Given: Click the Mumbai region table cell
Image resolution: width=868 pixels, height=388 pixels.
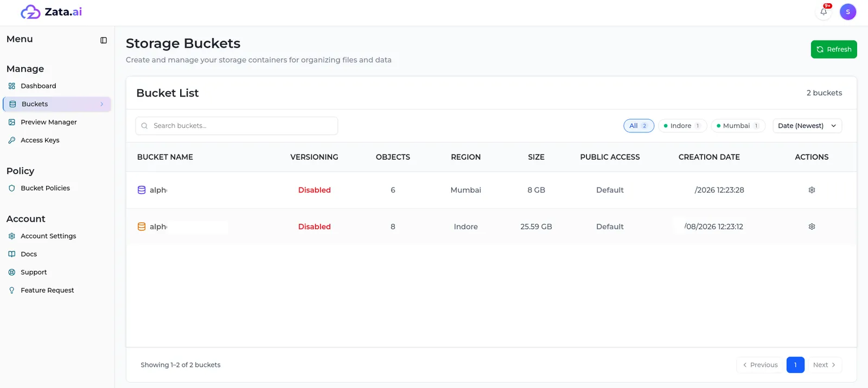Looking at the screenshot, I should click(465, 190).
